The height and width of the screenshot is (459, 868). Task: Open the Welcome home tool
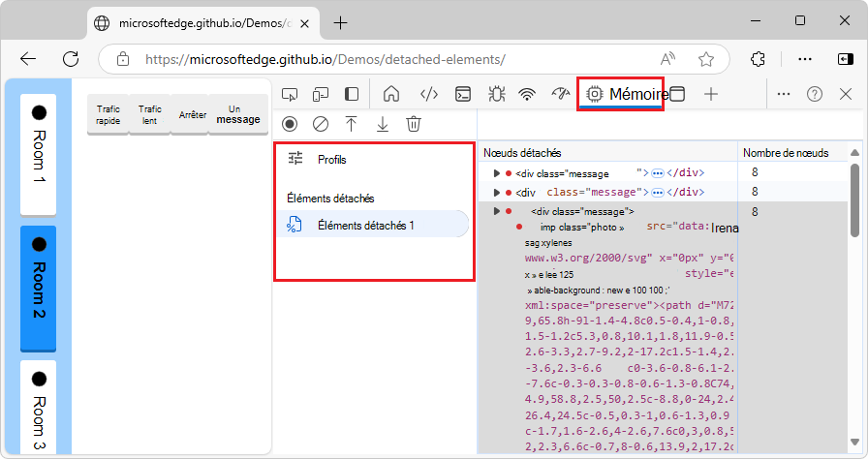pos(391,95)
